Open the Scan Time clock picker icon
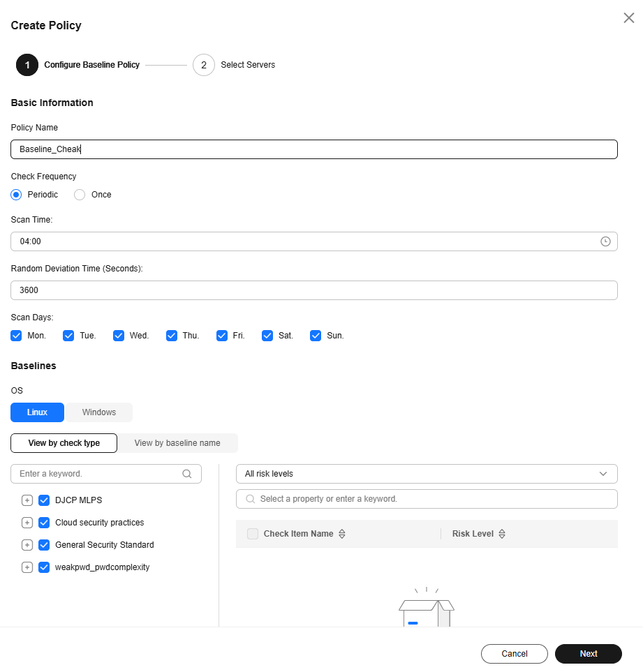 click(x=605, y=241)
